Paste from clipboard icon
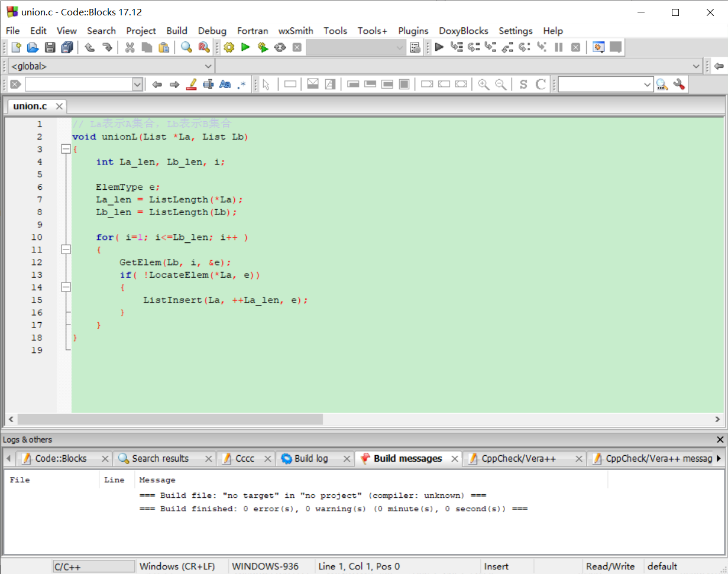 tap(164, 47)
